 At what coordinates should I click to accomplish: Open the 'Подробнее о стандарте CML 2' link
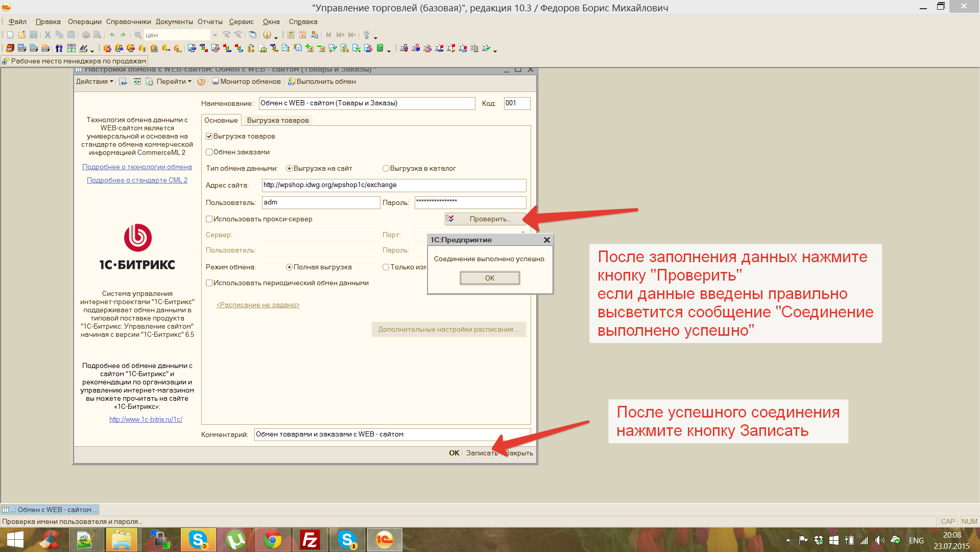pos(137,180)
